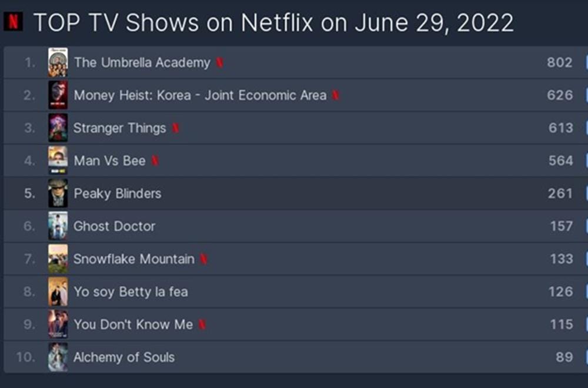Click the 802 points score for The Umbrella Academy
This screenshot has width=588, height=388.
pyautogui.click(x=559, y=62)
